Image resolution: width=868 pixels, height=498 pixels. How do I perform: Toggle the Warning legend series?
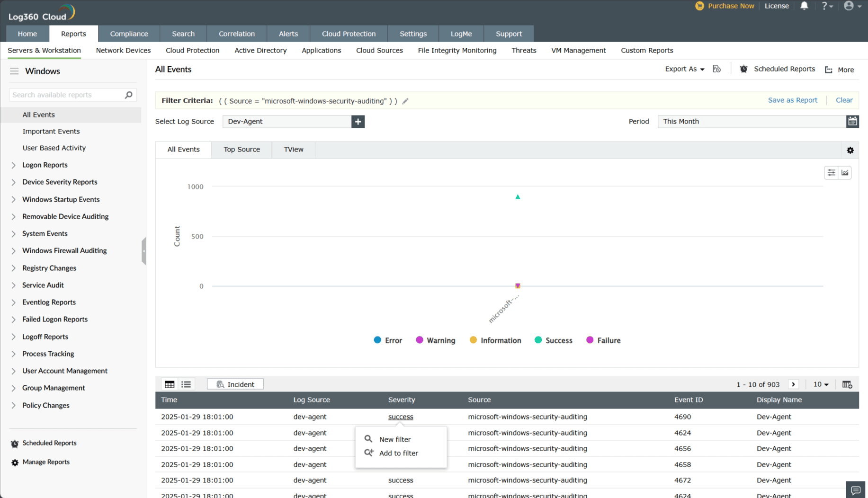pos(435,340)
